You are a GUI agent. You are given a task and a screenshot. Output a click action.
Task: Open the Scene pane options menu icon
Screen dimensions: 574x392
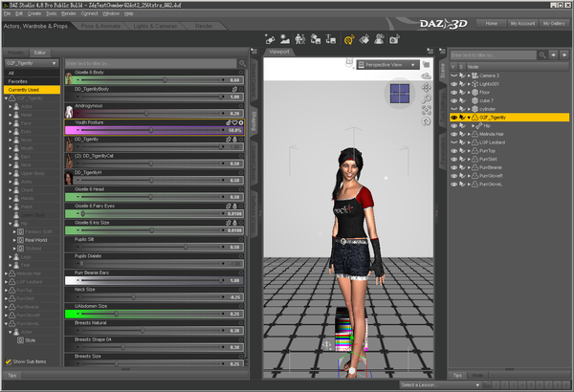point(443,52)
